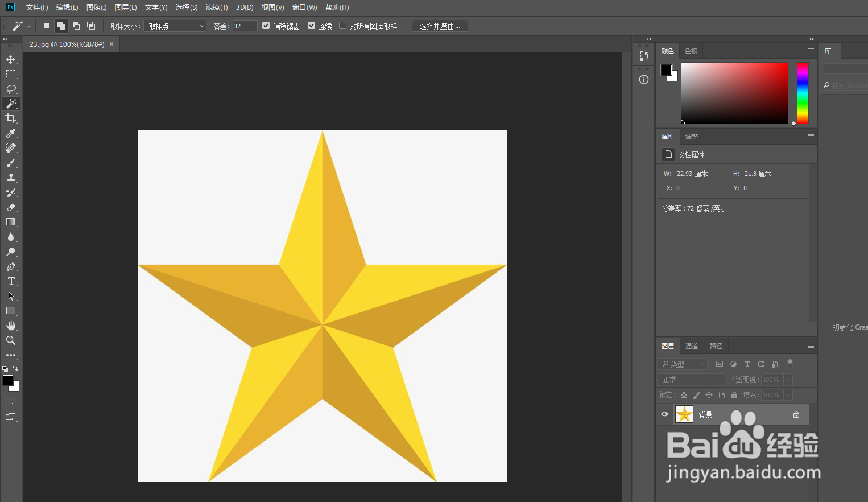Select the Hand tool
The height and width of the screenshot is (502, 868).
click(11, 326)
